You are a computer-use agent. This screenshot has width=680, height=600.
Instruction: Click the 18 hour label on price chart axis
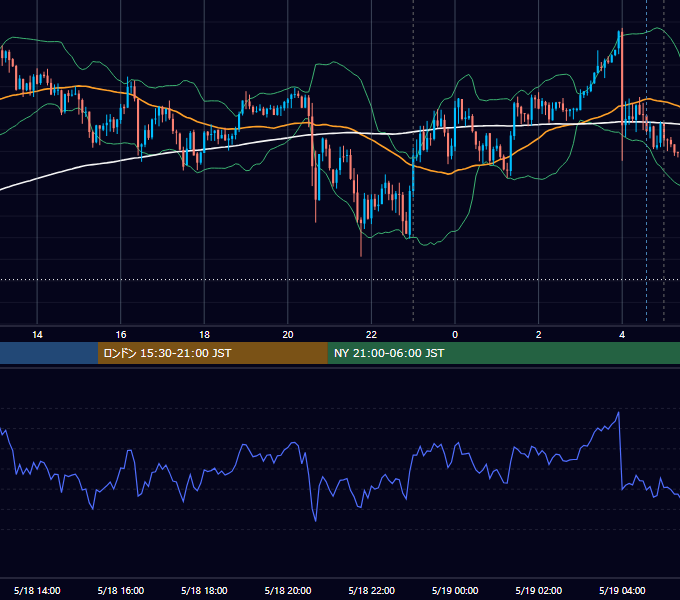point(204,335)
